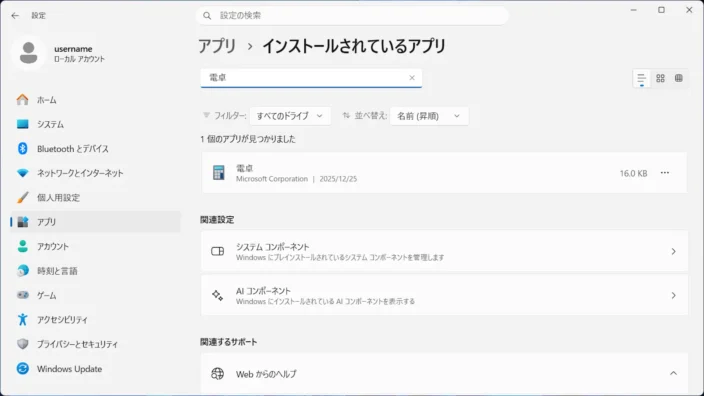Click the 16.0 KB size value
Image resolution: width=704 pixels, height=396 pixels.
click(x=633, y=173)
